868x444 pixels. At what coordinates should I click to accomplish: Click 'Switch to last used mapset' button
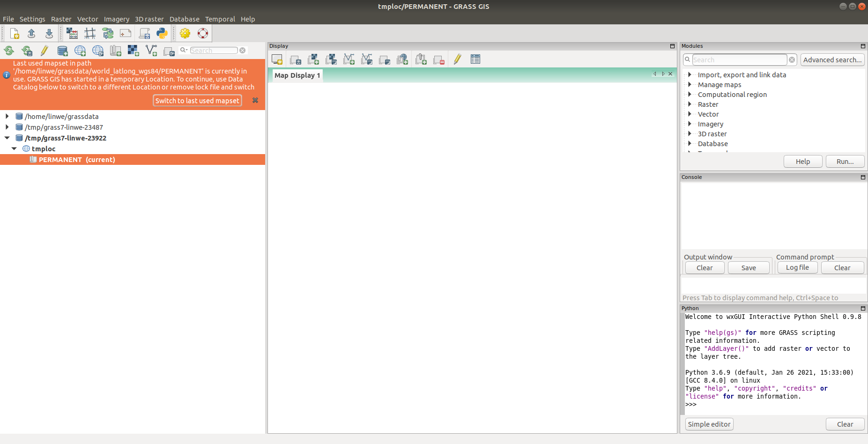197,101
